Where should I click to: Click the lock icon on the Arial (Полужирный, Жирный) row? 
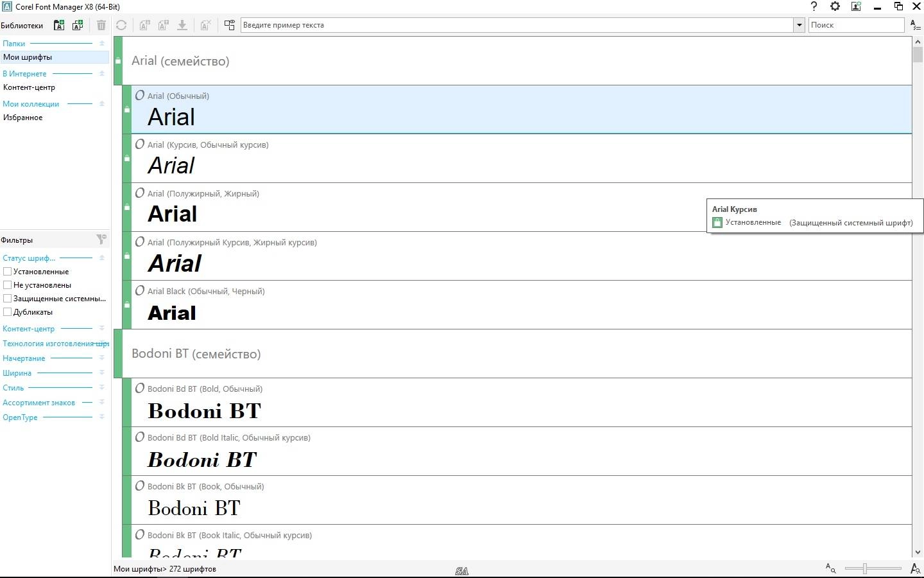tap(127, 207)
